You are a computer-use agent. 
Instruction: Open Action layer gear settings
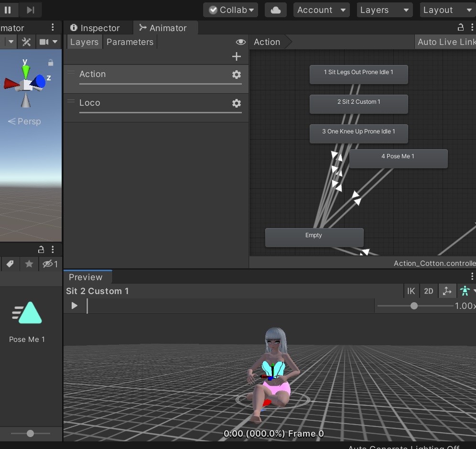[x=236, y=75]
